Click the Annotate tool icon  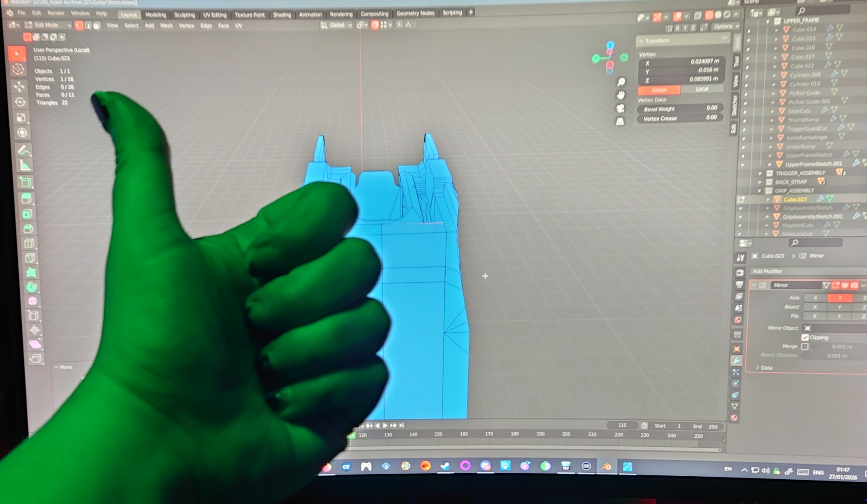coord(24,150)
